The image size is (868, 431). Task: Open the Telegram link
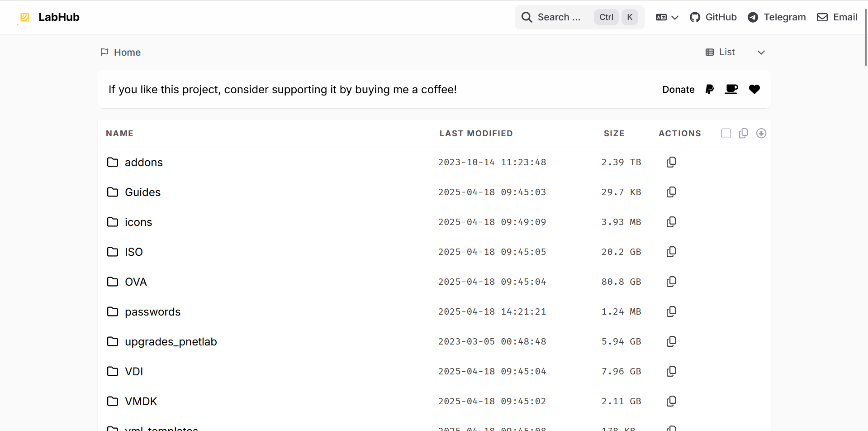pos(777,17)
